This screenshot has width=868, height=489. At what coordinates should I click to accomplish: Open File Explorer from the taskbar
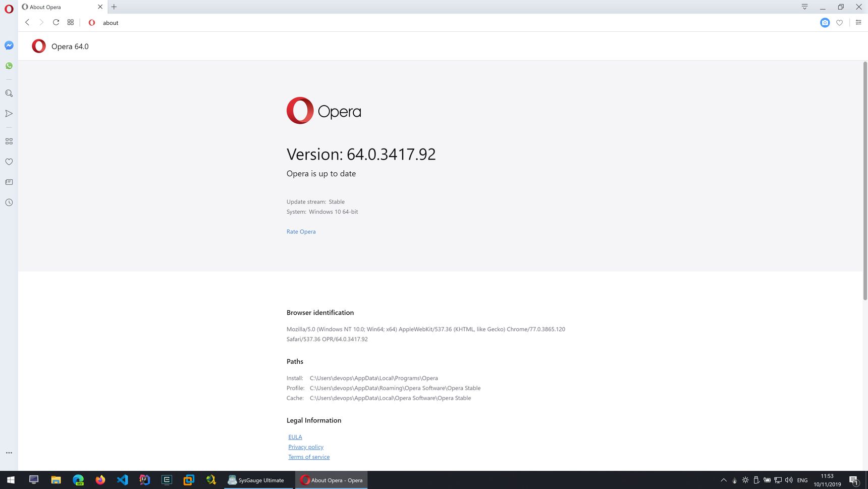(56, 480)
